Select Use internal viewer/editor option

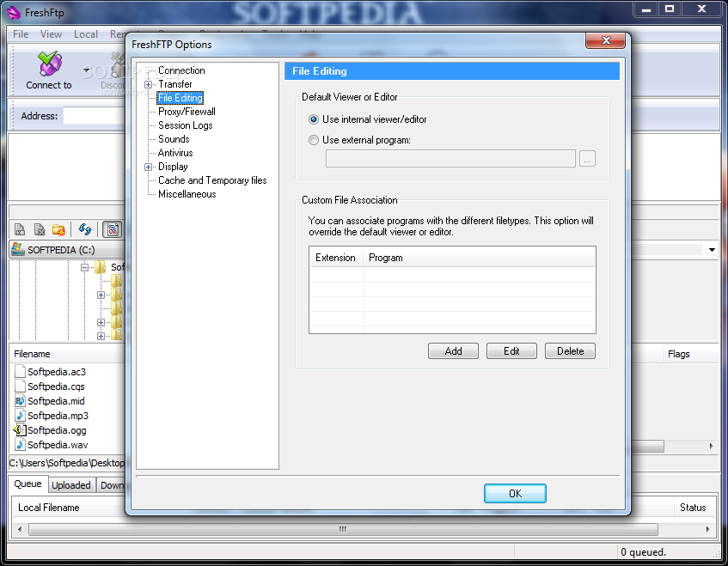pos(314,119)
